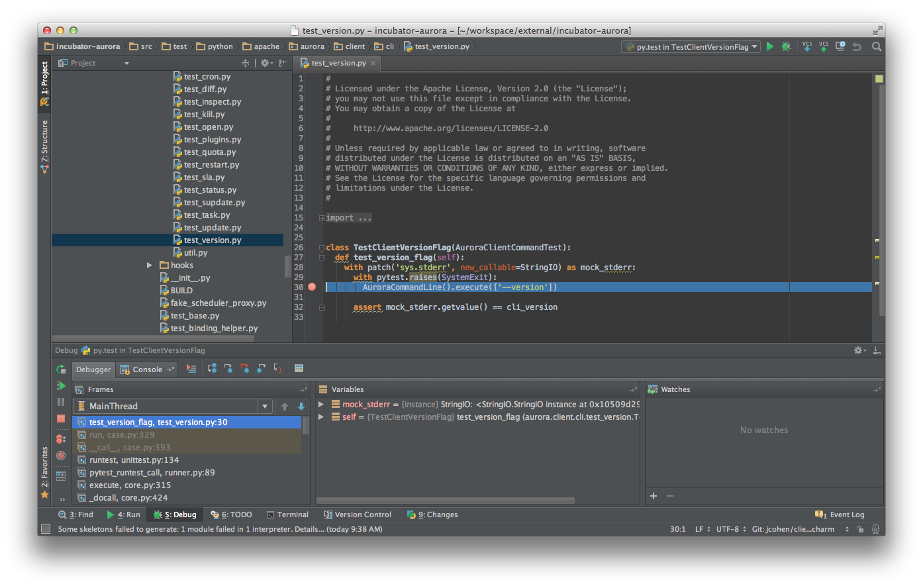Run the configuration with green Run button

[769, 46]
